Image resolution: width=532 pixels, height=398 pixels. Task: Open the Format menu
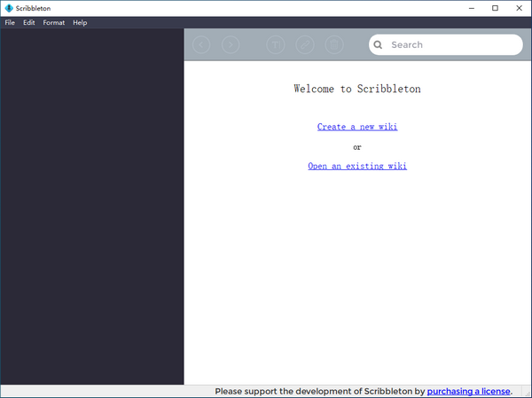click(x=54, y=22)
